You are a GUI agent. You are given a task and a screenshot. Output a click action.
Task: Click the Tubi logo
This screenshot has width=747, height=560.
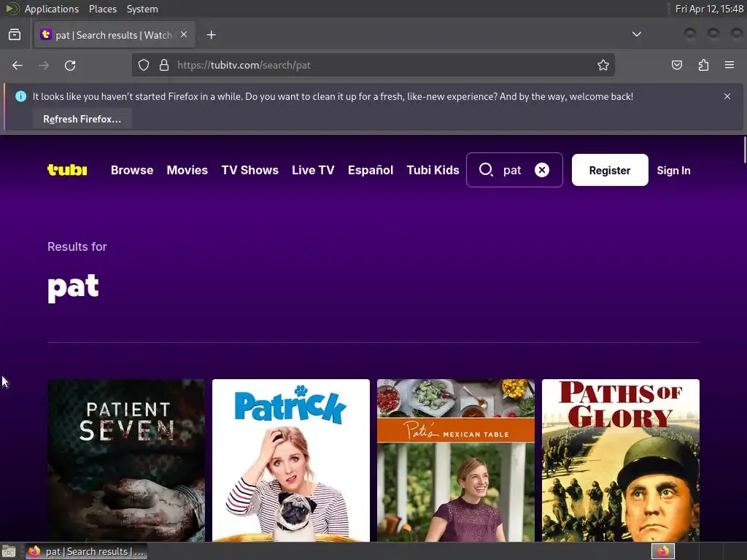pos(67,169)
